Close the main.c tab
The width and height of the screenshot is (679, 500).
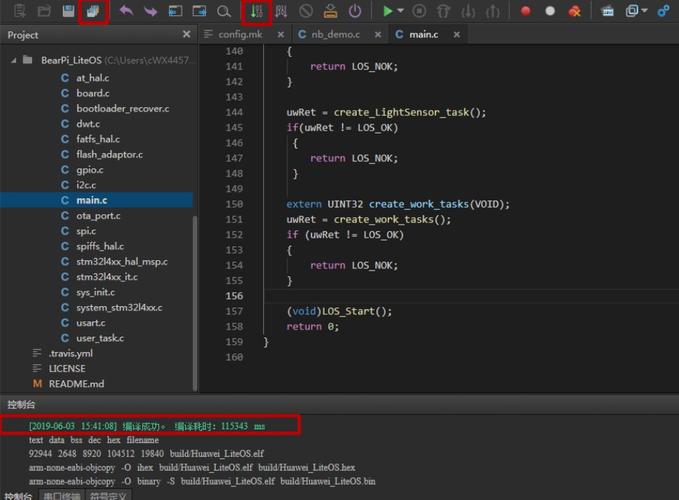tap(456, 34)
